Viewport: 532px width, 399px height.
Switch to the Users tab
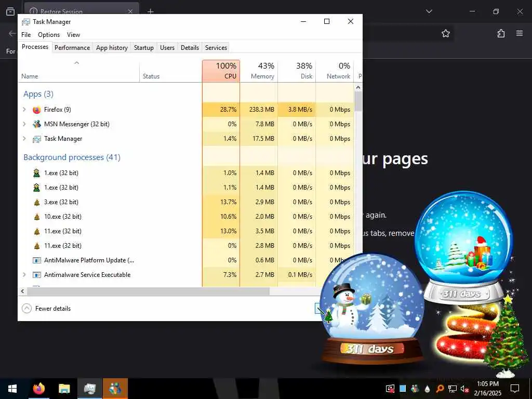coord(167,47)
